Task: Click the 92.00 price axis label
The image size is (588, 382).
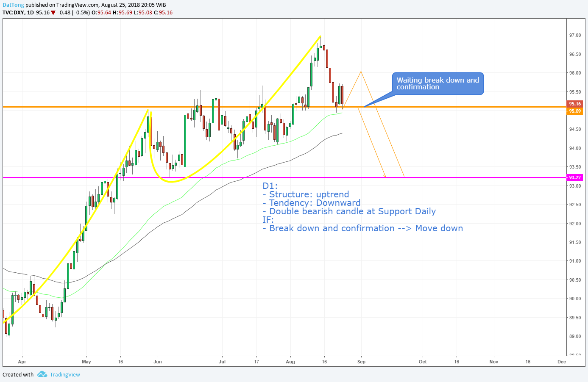Action: point(575,224)
